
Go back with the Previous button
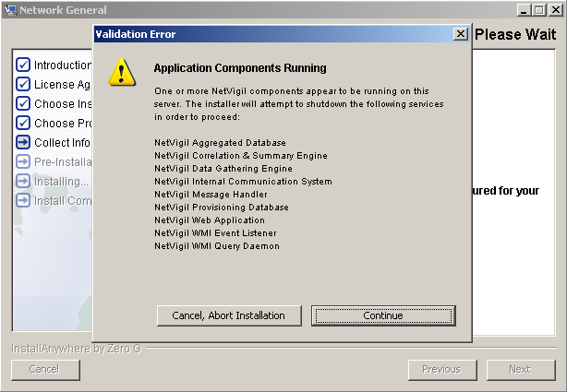click(x=440, y=369)
